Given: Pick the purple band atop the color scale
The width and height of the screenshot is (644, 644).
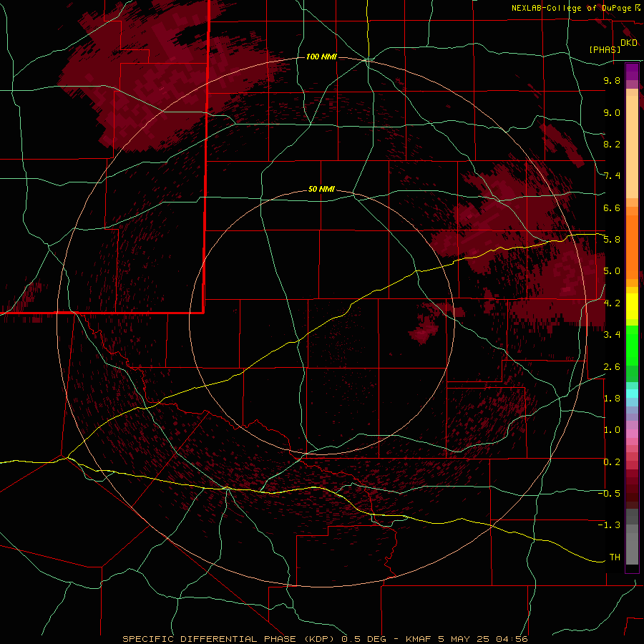Looking at the screenshot, I should pyautogui.click(x=632, y=72).
